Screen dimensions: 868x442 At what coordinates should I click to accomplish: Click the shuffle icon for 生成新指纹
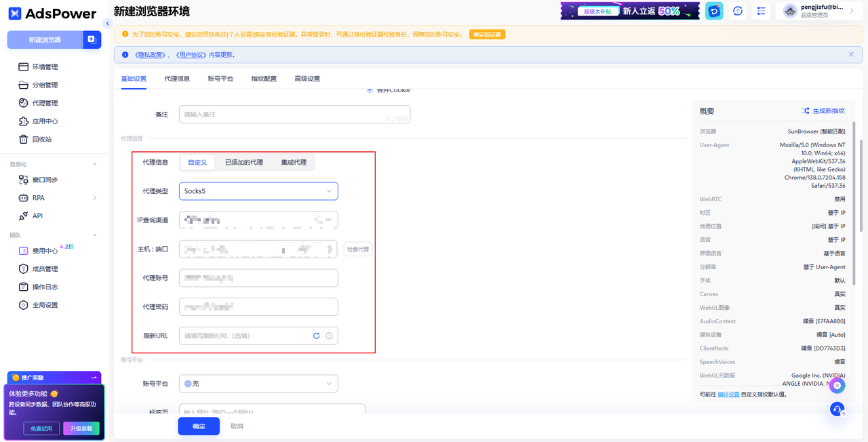tap(805, 110)
